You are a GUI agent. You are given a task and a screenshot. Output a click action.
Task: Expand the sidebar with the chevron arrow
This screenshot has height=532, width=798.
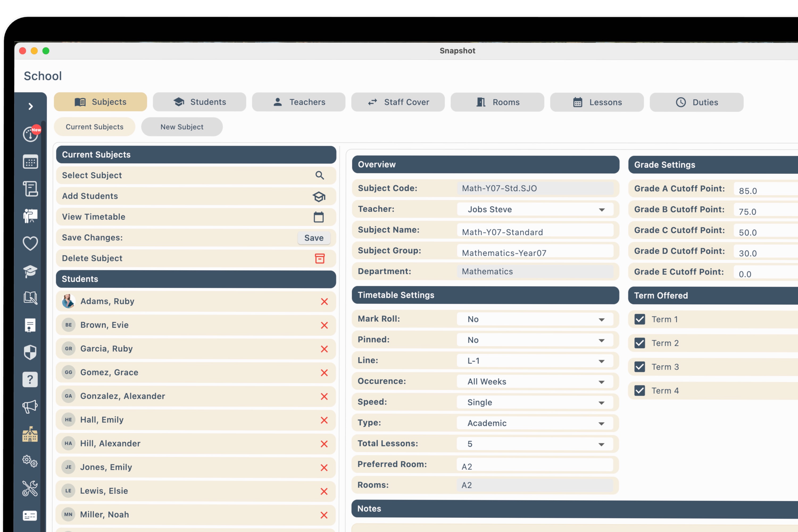tap(31, 106)
